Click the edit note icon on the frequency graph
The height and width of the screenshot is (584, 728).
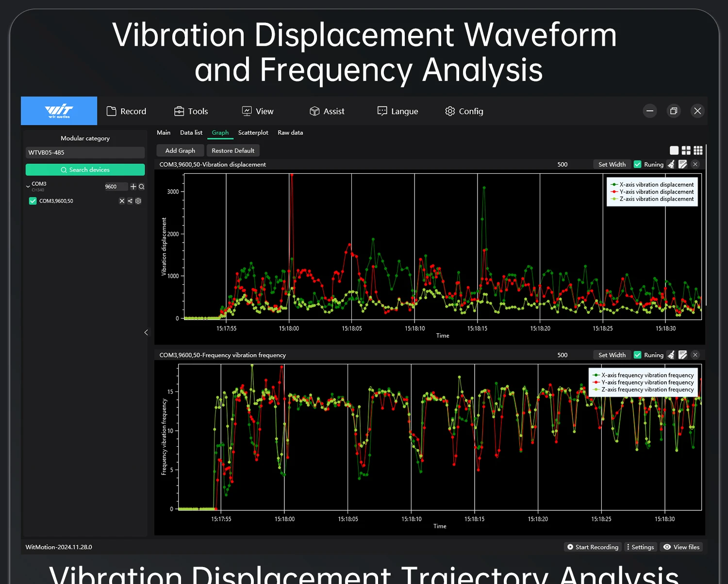click(682, 355)
